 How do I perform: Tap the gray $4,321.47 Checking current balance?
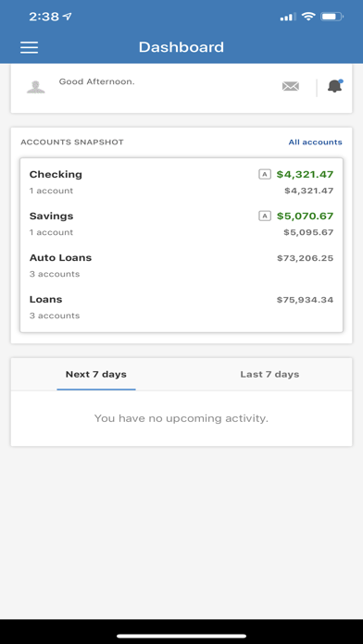click(x=308, y=191)
